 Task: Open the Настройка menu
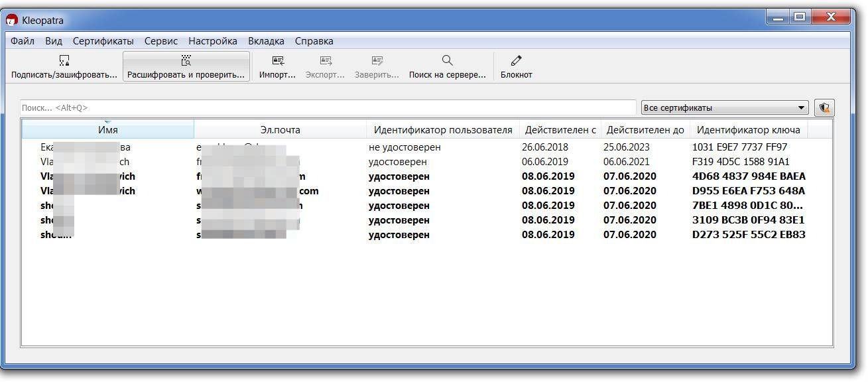213,41
